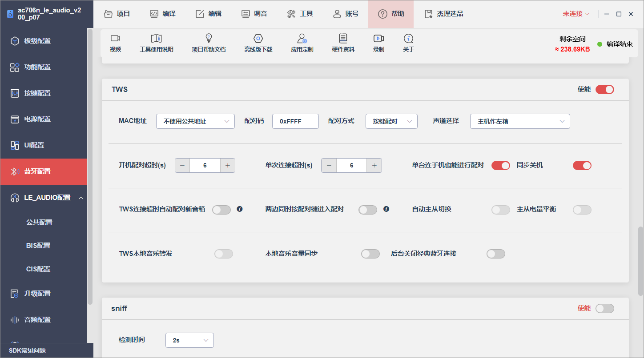Open the 工具 menu
The width and height of the screenshot is (644, 358).
300,14
